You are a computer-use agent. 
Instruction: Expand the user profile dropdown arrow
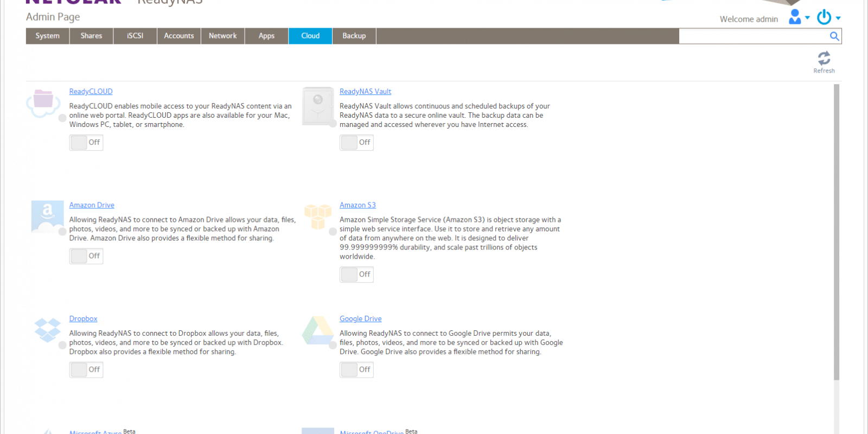tap(807, 18)
